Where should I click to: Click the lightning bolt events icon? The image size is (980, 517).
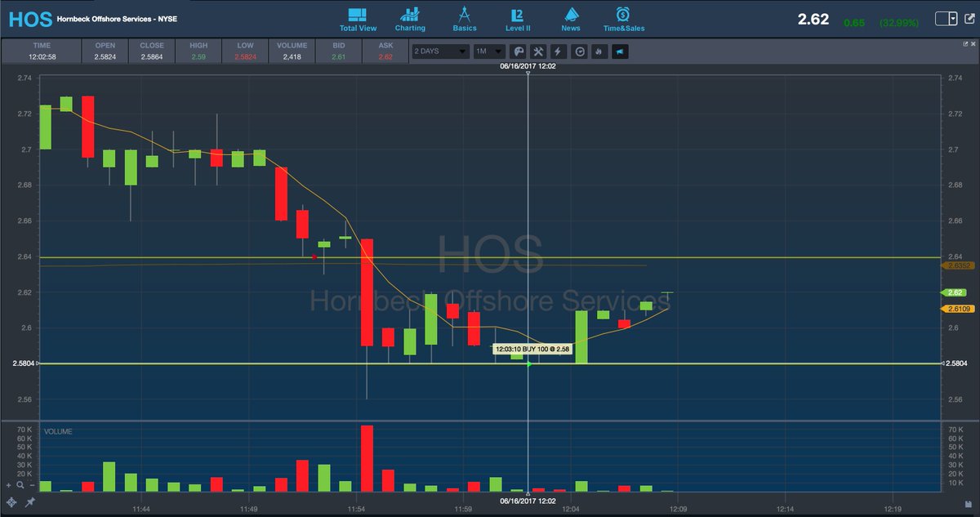pos(559,51)
